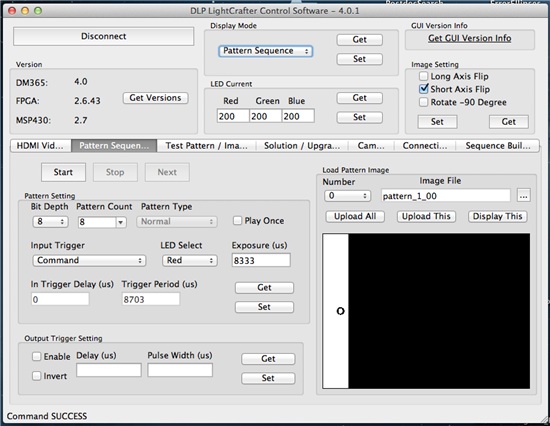Click the Trigger Period field

(x=151, y=299)
